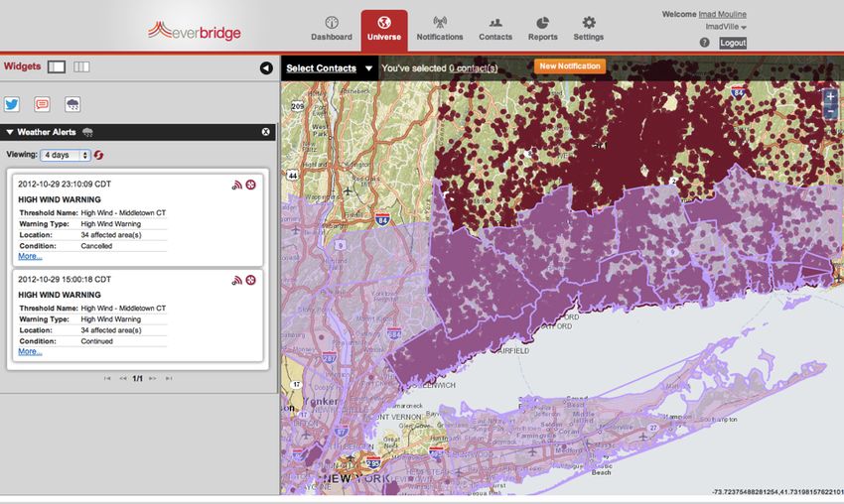Zoom out on the map
844x504 pixels.
tap(830, 113)
